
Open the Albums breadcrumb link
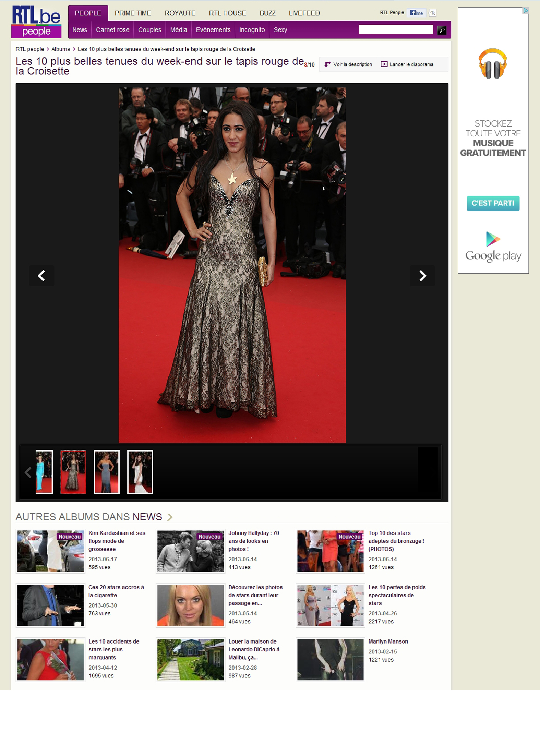click(61, 49)
